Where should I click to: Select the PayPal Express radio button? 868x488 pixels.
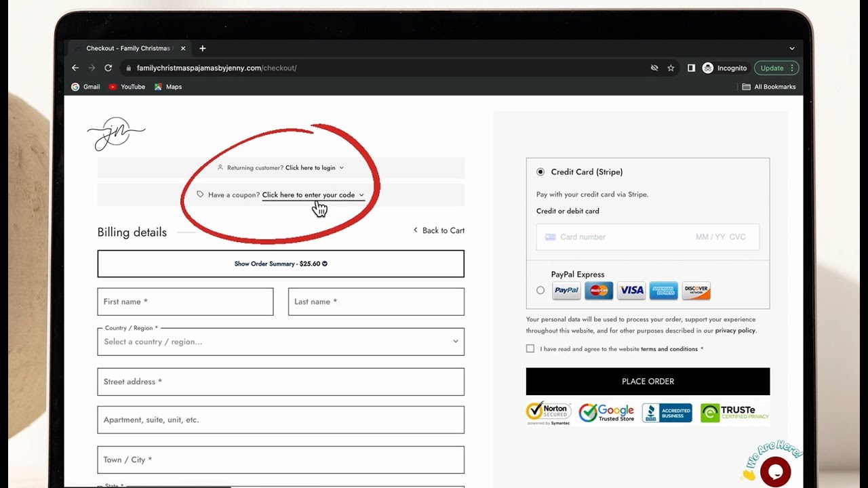[540, 290]
